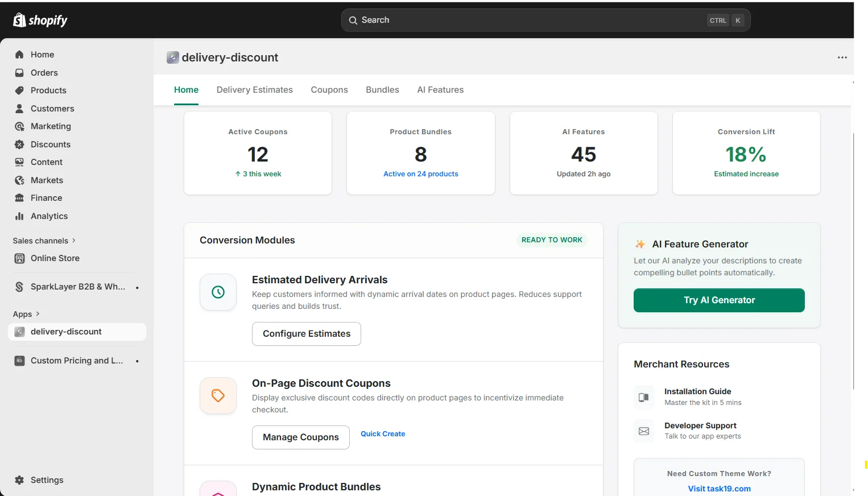The image size is (868, 496).
Task: Open Settings gear icon in sidebar
Action: (19, 480)
